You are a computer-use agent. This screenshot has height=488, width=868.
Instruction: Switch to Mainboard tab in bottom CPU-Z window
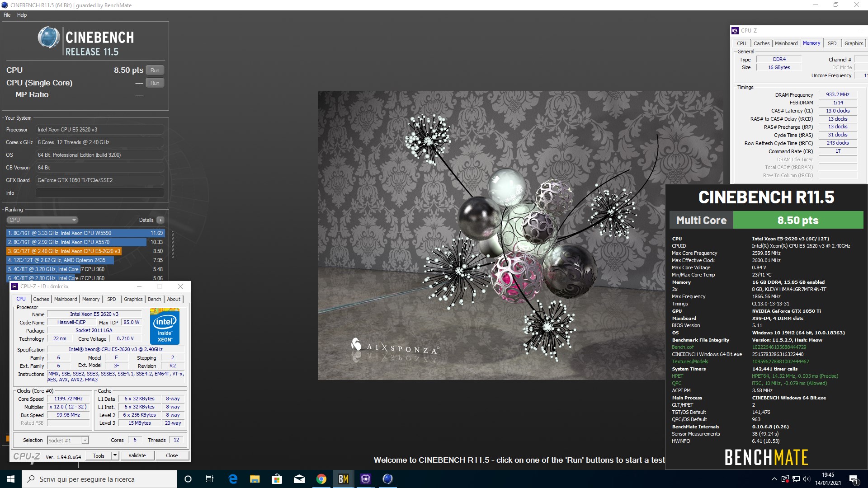pyautogui.click(x=66, y=299)
